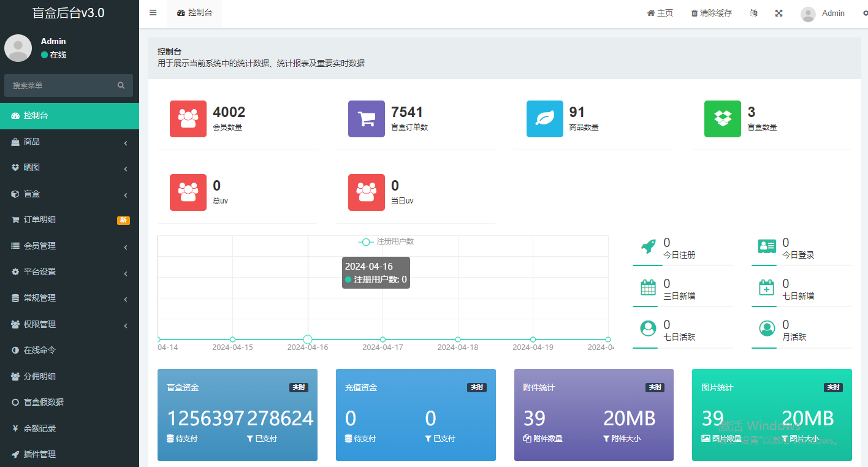868x467 pixels.
Task: Open 主页 from the top bar
Action: point(660,12)
